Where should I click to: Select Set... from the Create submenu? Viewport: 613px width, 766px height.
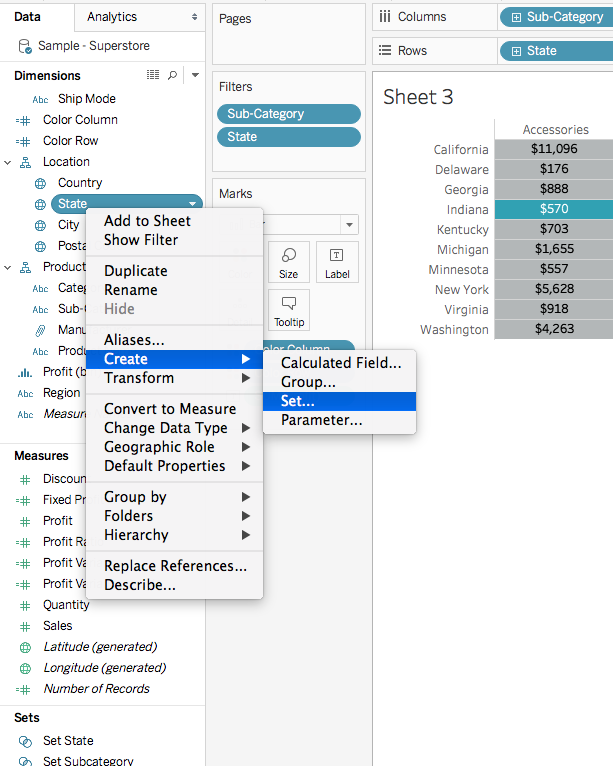pyautogui.click(x=298, y=401)
